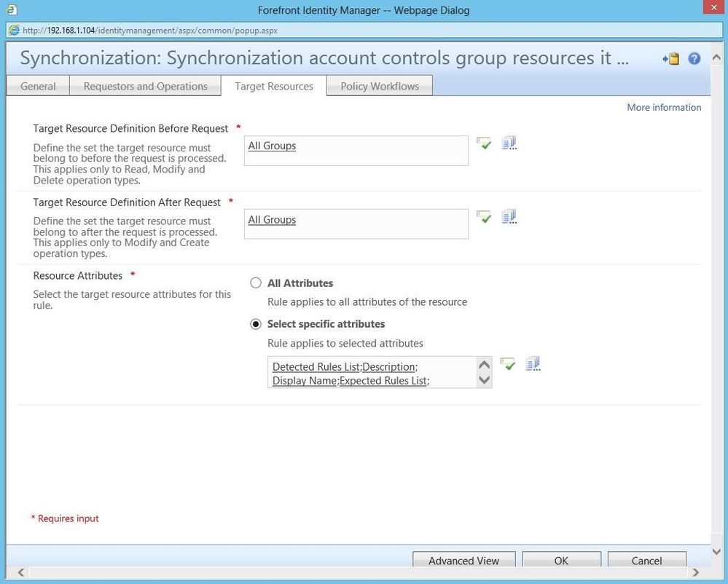Image resolution: width=728 pixels, height=584 pixels.
Task: Click the Internet Explorer page icon in the address bar
Action: 15,31
